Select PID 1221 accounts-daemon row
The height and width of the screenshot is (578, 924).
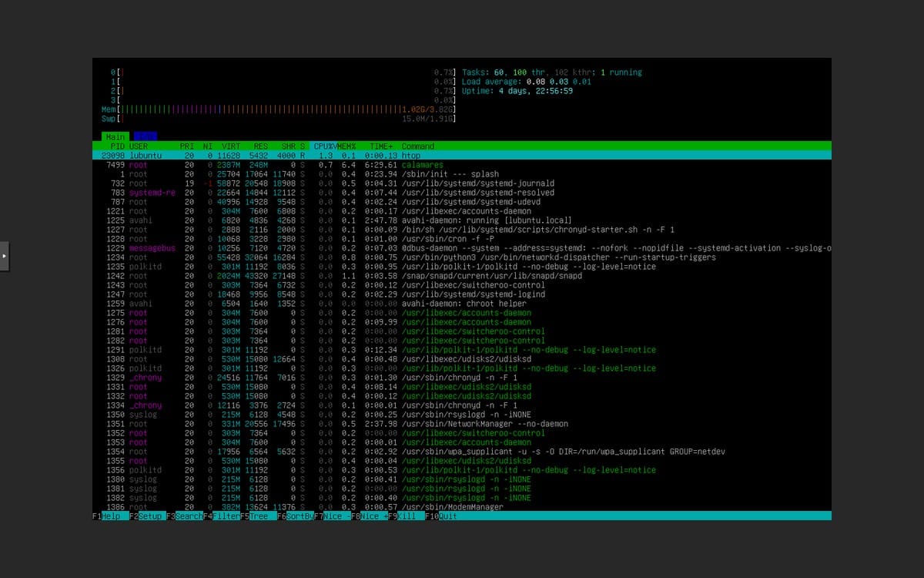tap(462, 210)
